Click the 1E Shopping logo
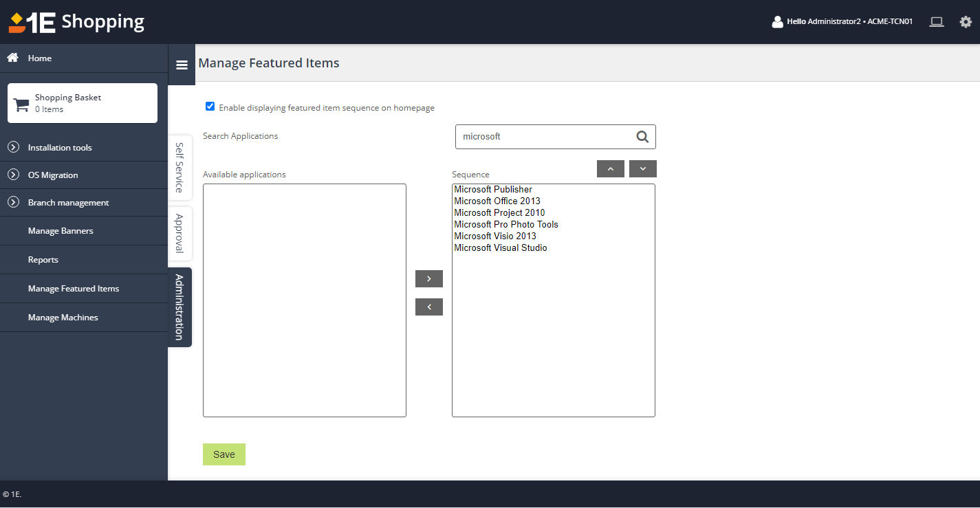 click(x=76, y=22)
